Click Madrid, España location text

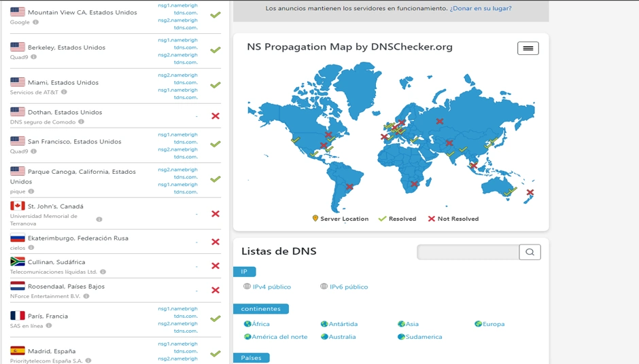click(52, 351)
